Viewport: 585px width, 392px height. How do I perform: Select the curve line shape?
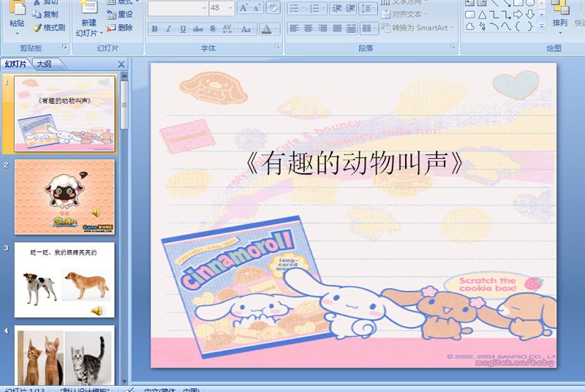point(506,26)
